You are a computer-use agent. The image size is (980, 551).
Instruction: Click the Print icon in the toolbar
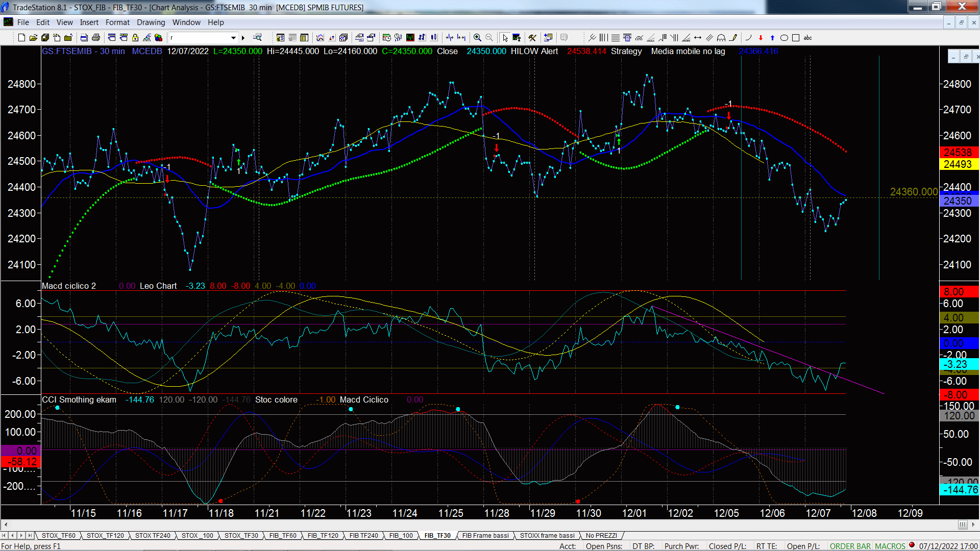tap(95, 38)
